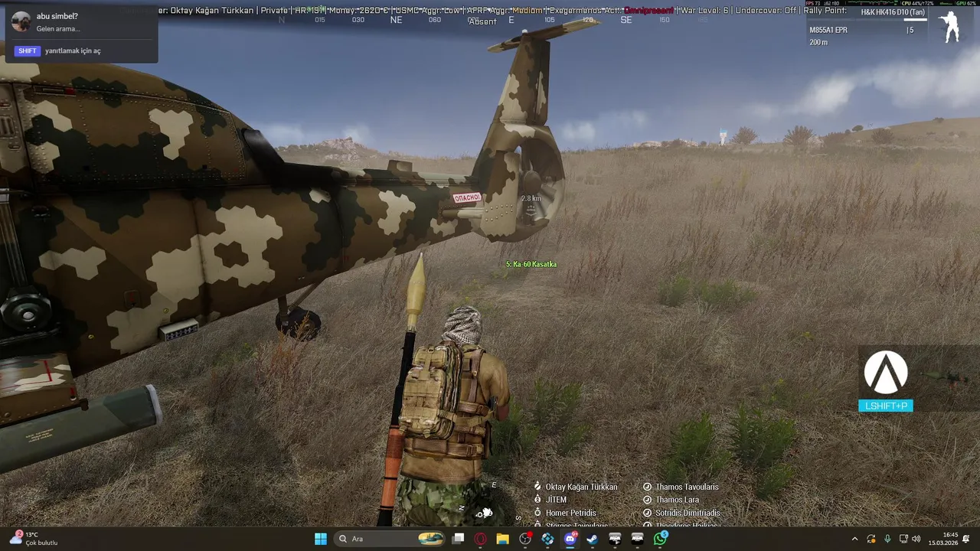Select squad member JİTEM
Image resolution: width=980 pixels, height=551 pixels.
pyautogui.click(x=556, y=500)
